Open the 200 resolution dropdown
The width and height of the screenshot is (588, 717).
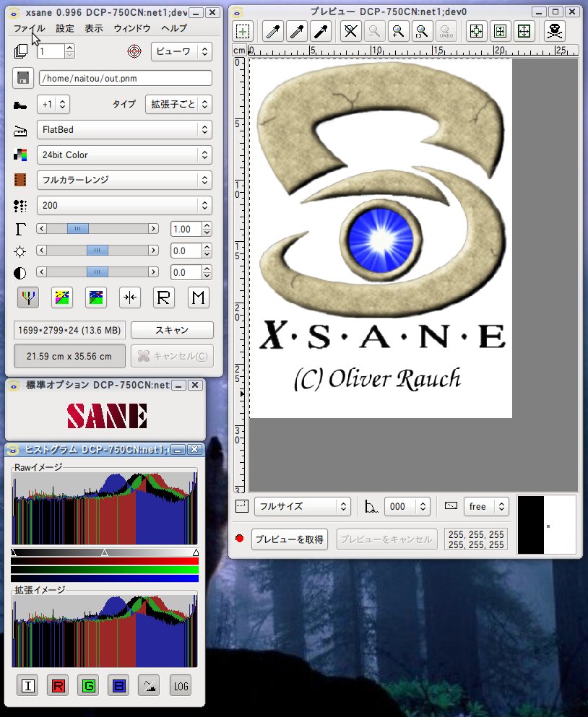124,206
